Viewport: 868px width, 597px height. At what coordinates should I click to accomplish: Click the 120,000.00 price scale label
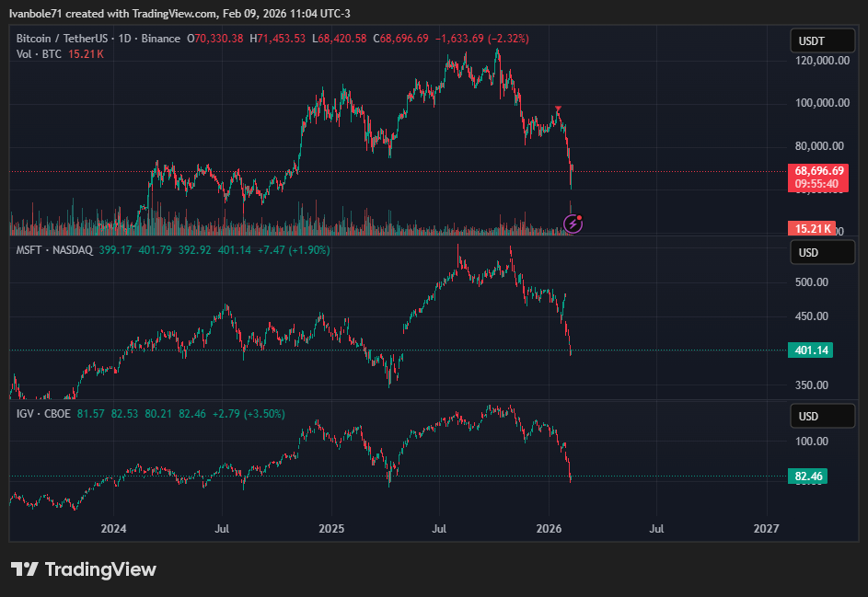[x=821, y=61]
